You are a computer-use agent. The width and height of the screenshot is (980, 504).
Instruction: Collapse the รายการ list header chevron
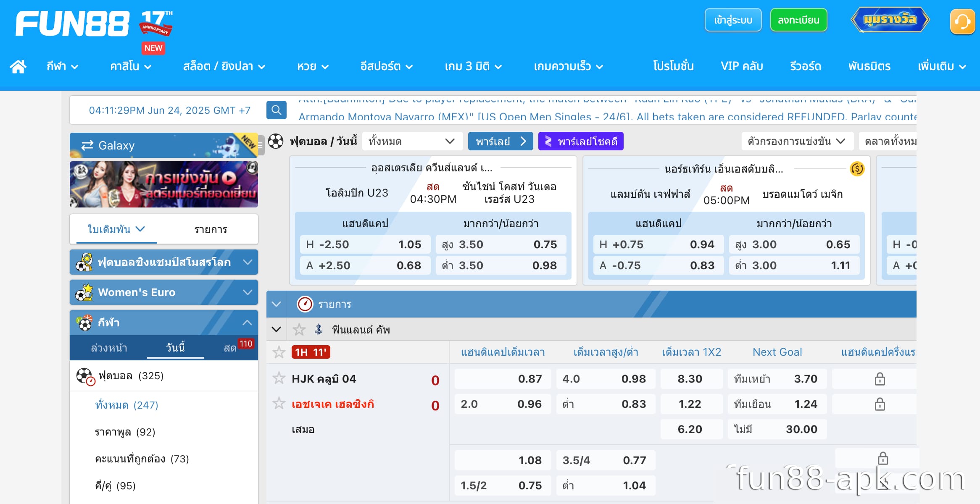click(276, 304)
